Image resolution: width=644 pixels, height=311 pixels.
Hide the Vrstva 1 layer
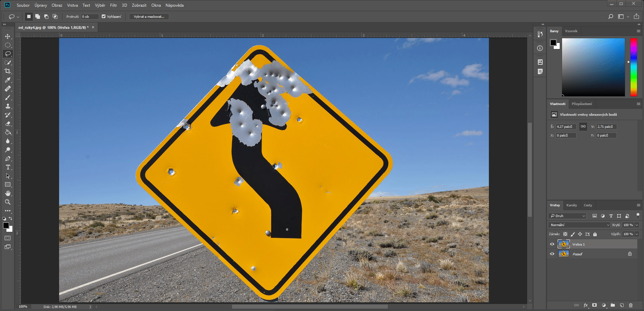pyautogui.click(x=552, y=244)
